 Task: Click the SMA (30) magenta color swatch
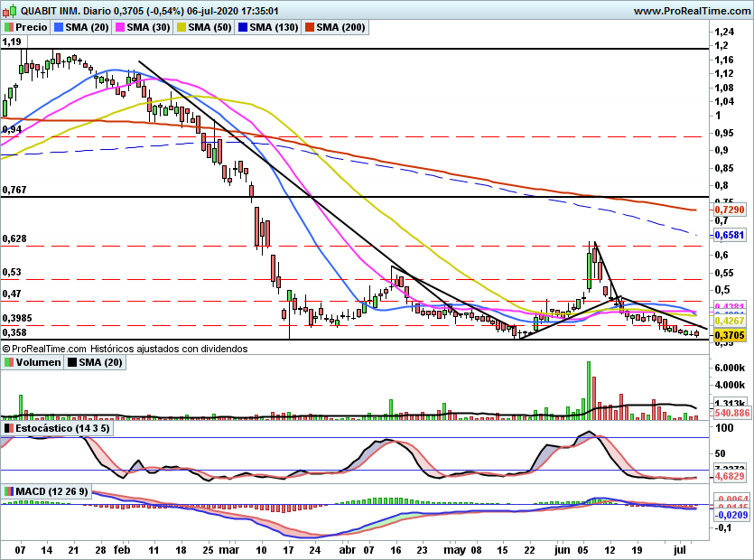(120, 27)
